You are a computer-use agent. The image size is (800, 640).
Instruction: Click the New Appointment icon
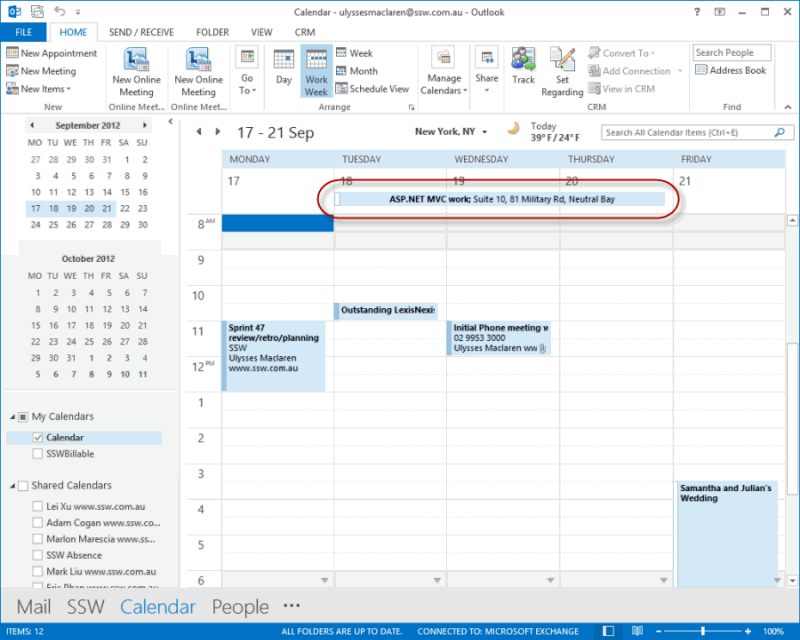pyautogui.click(x=13, y=54)
